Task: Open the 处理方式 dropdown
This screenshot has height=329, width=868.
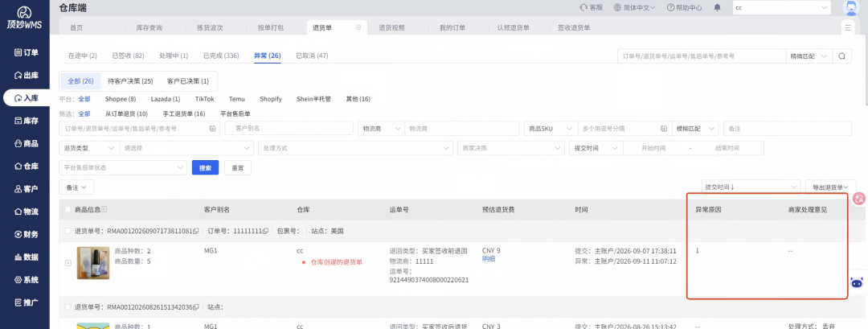Action: click(x=355, y=149)
